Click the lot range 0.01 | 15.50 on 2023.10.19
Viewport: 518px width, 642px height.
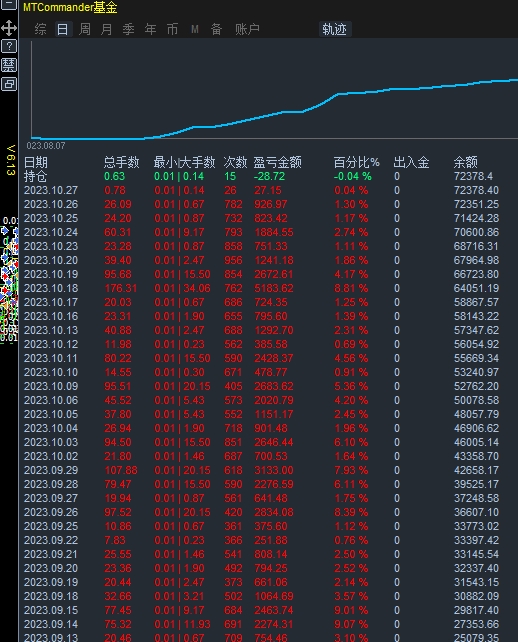pyautogui.click(x=182, y=274)
